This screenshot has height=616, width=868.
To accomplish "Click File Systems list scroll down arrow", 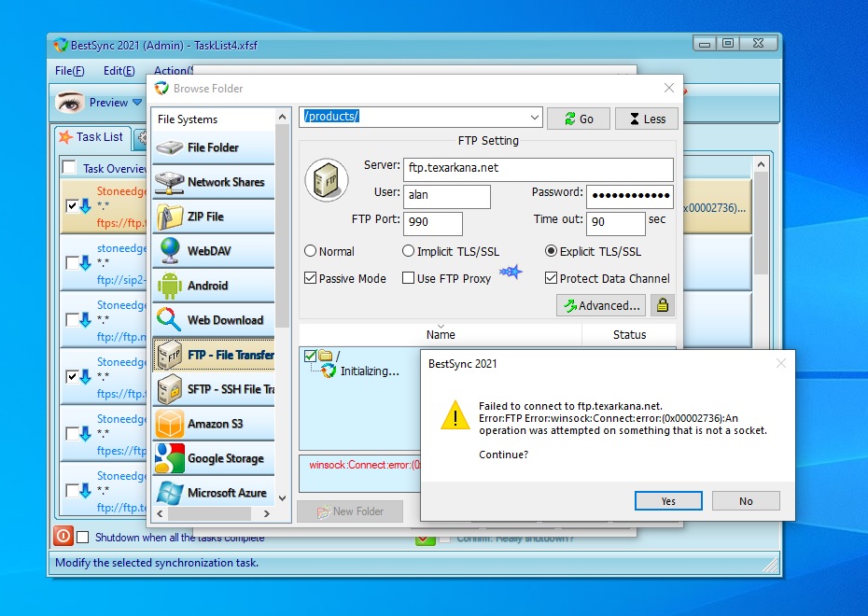I will click(282, 498).
